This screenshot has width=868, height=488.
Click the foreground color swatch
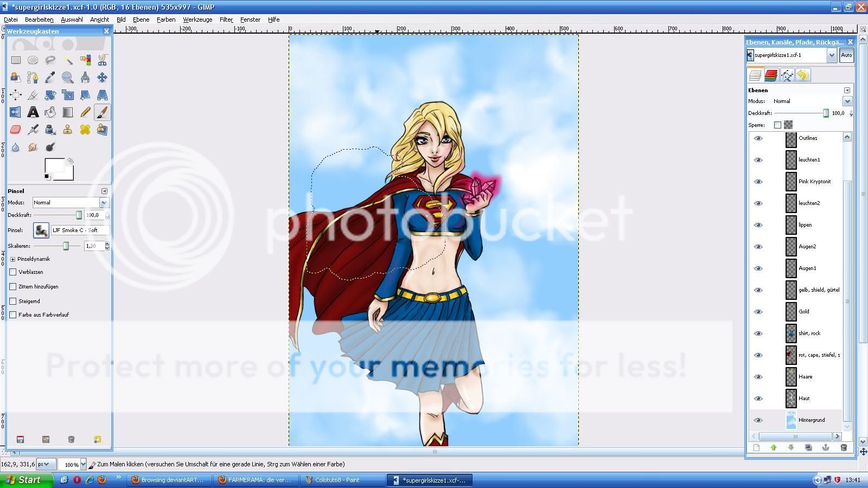[x=54, y=166]
